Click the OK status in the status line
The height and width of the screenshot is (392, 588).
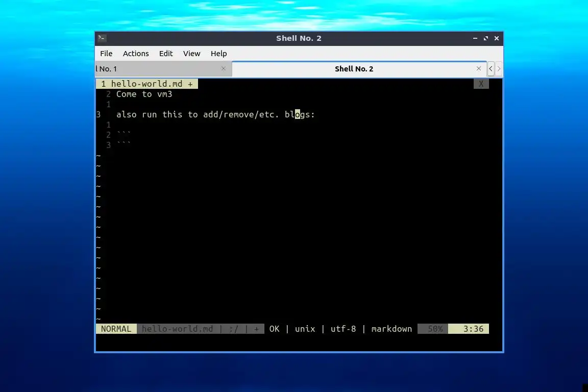274,329
